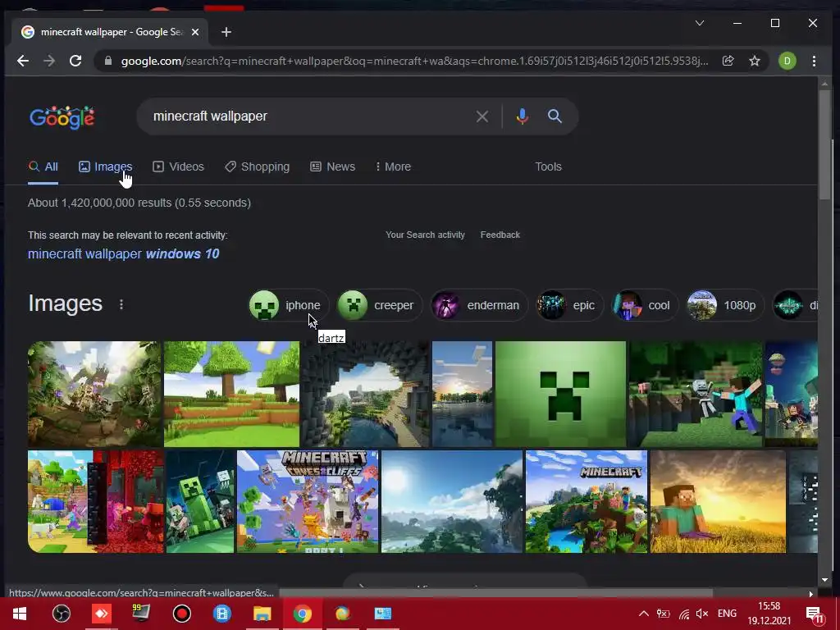Image resolution: width=840 pixels, height=630 pixels.
Task: View site info via the padlock icon
Action: [x=108, y=61]
